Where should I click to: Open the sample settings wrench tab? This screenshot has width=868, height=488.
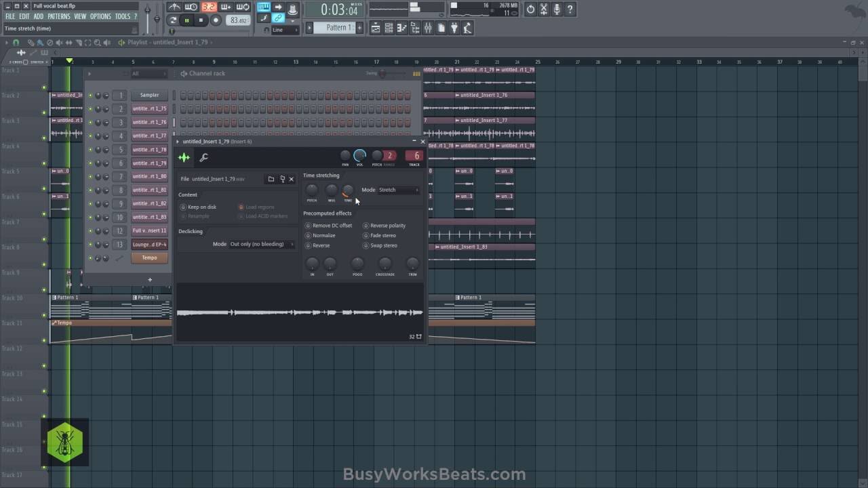(x=203, y=158)
